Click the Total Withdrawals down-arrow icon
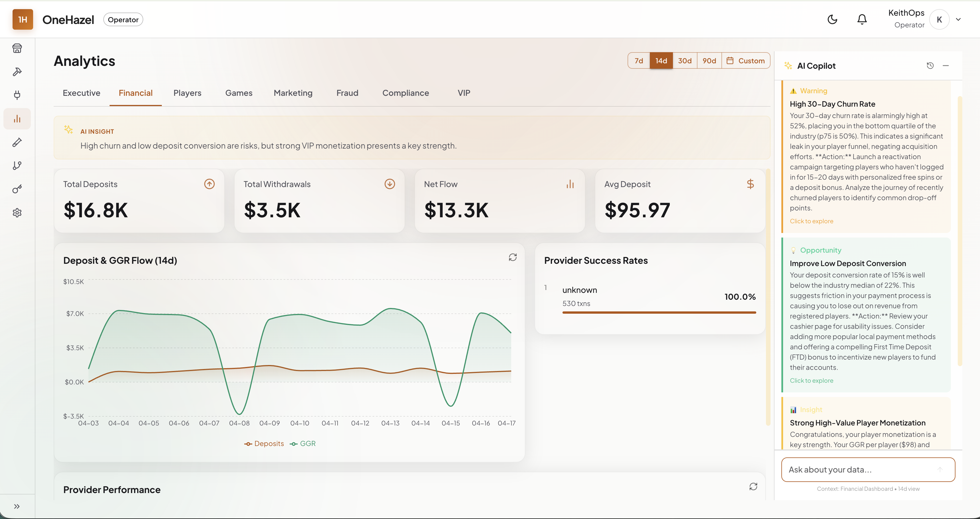This screenshot has height=519, width=980. pyautogui.click(x=390, y=184)
